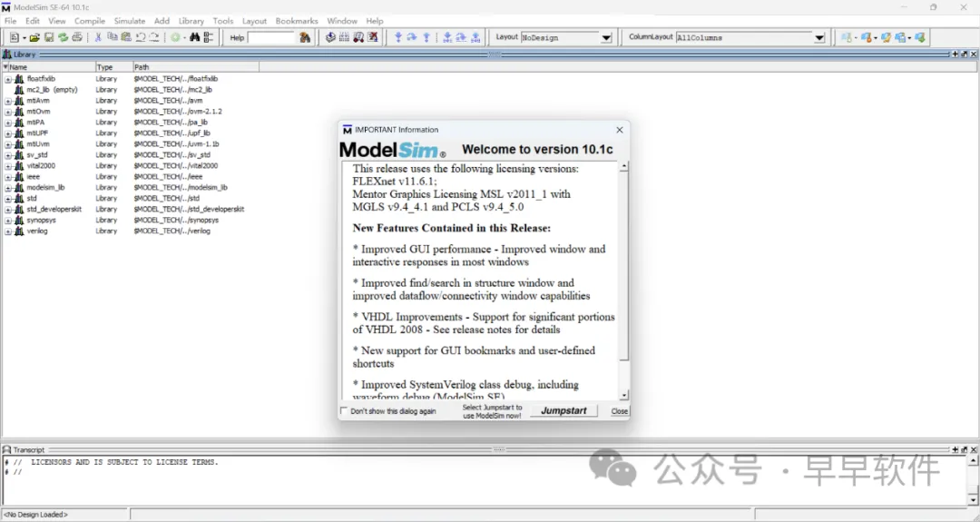Click the Copy toolbar icon
Viewport: 980px width, 522px height.
[113, 37]
